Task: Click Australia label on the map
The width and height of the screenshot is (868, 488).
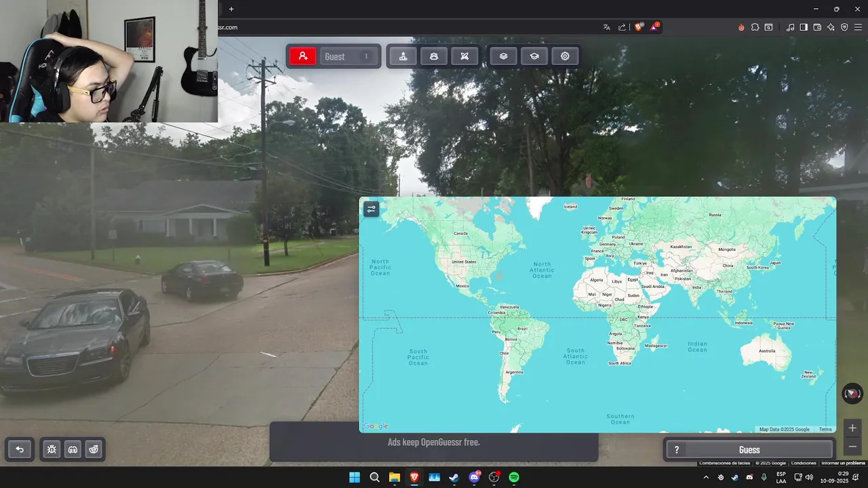Action: coord(766,350)
